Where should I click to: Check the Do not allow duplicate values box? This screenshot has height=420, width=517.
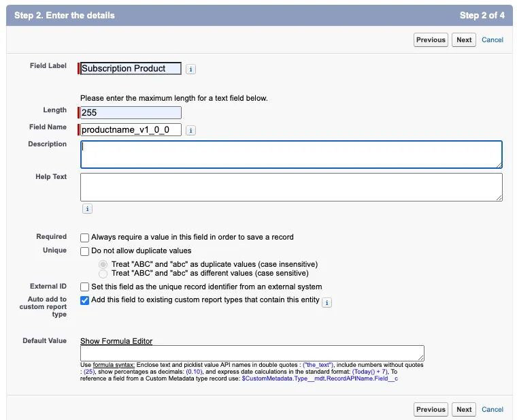85,251
